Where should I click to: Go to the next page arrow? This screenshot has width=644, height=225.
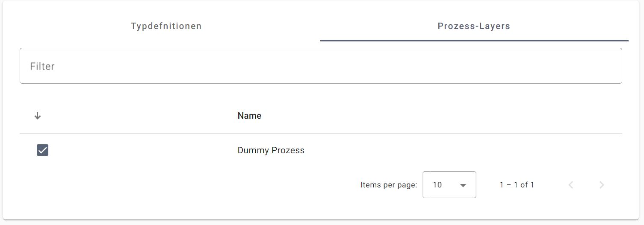coord(602,185)
